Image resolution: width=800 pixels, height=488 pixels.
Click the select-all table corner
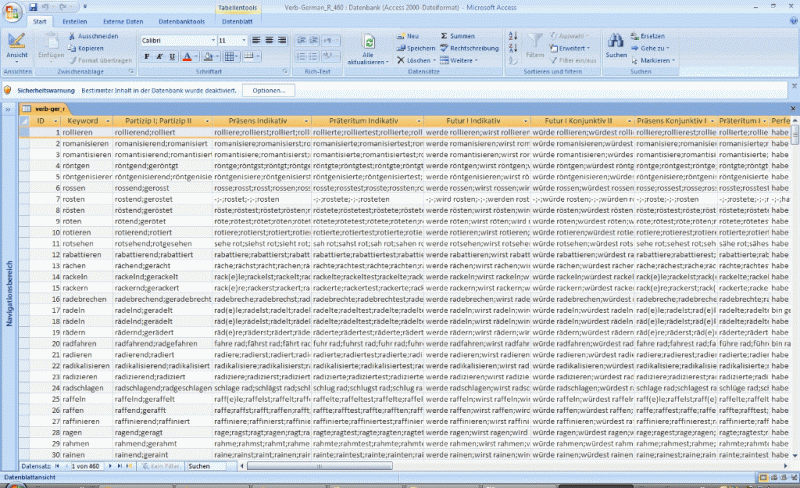click(x=24, y=121)
